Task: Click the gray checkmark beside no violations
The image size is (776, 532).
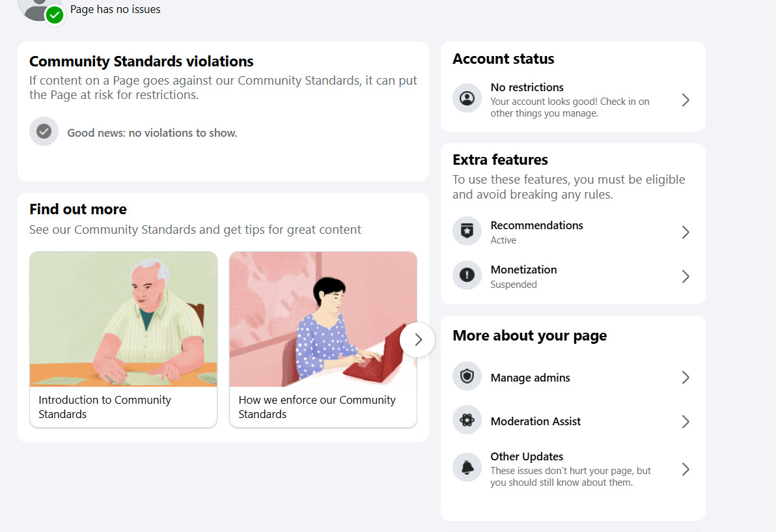Action: [x=44, y=132]
